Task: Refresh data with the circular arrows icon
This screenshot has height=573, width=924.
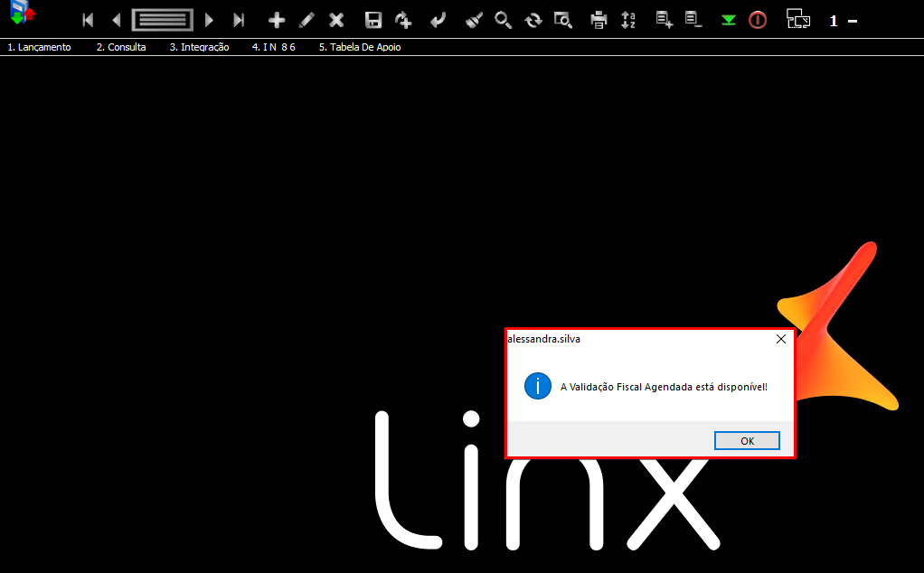Action: coord(533,21)
